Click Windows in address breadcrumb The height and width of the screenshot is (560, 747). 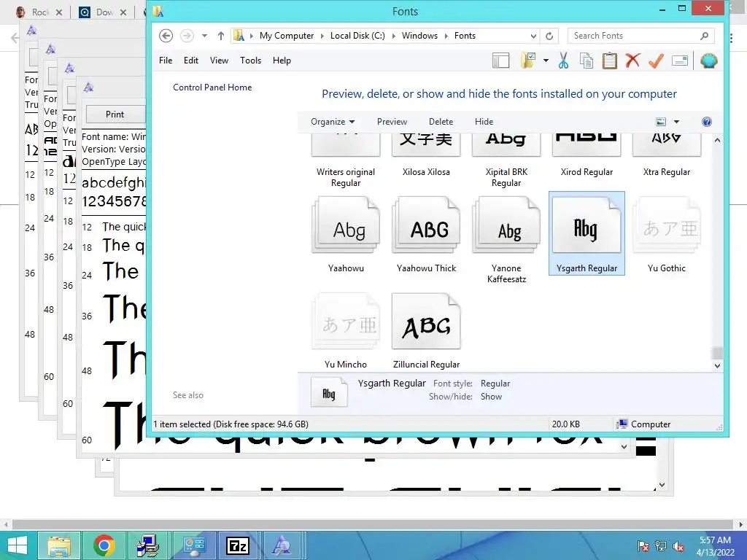(419, 36)
